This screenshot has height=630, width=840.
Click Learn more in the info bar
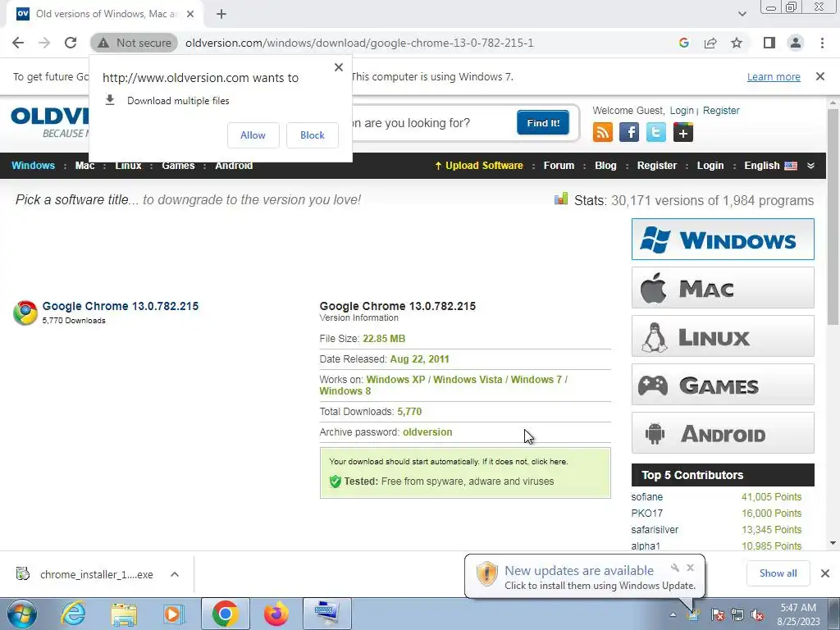(774, 76)
